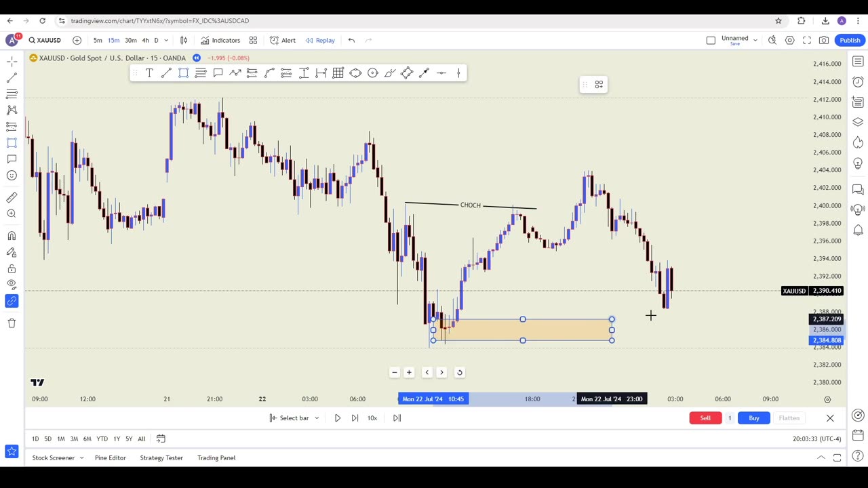868x488 pixels.
Task: Open the ruler measure tool in left sidebar
Action: pos(12,197)
